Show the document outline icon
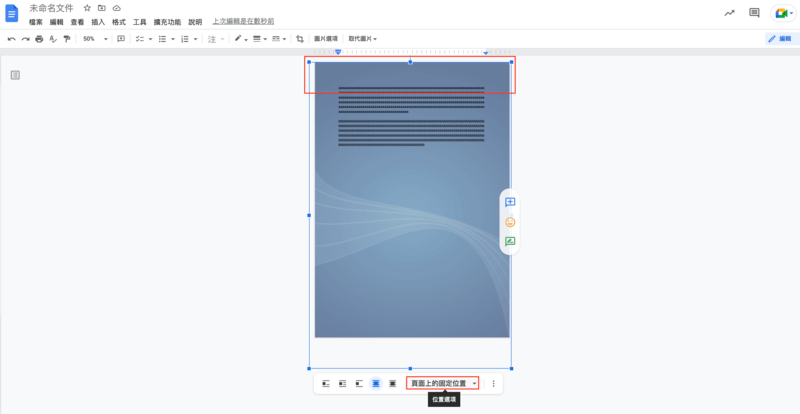 (x=15, y=76)
